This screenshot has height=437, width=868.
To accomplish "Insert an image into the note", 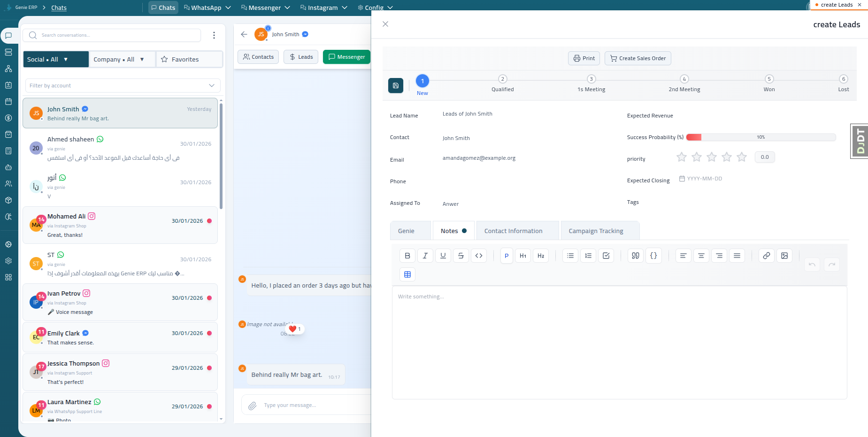I will pyautogui.click(x=784, y=256).
